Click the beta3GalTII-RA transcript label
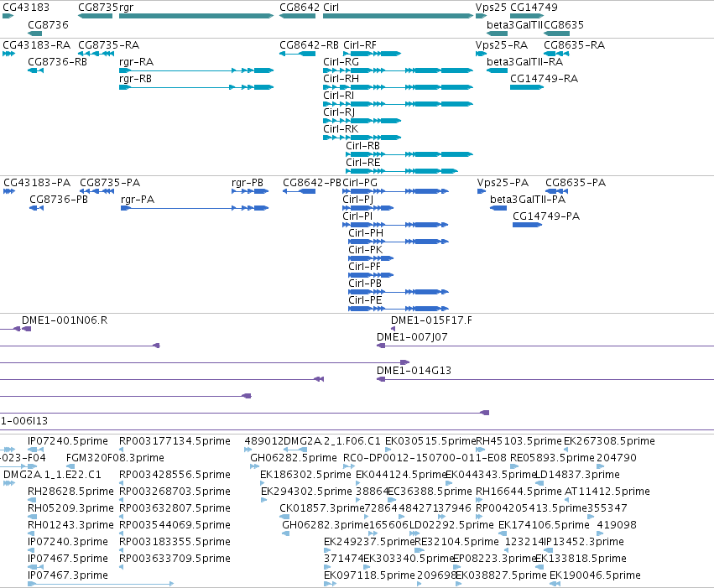 click(525, 62)
